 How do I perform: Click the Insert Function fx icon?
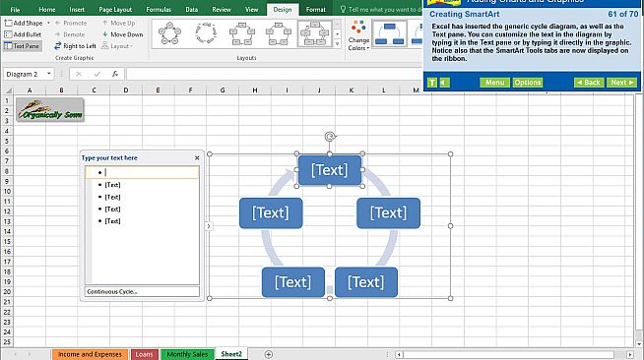(x=115, y=74)
